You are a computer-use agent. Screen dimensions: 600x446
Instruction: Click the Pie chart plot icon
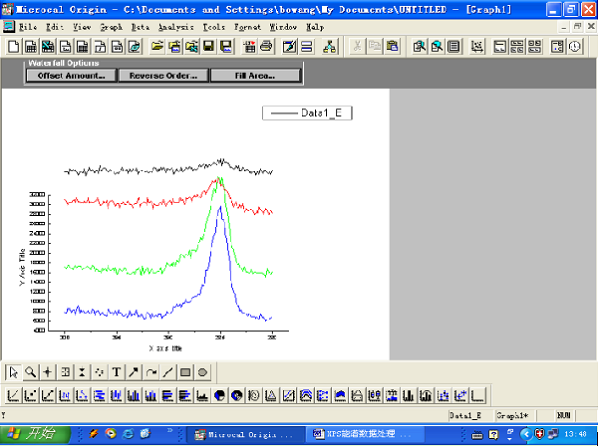click(x=219, y=395)
